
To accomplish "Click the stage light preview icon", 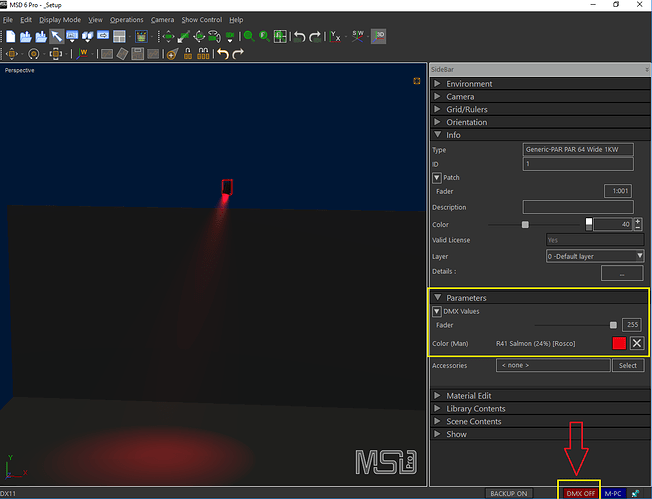I will click(141, 37).
